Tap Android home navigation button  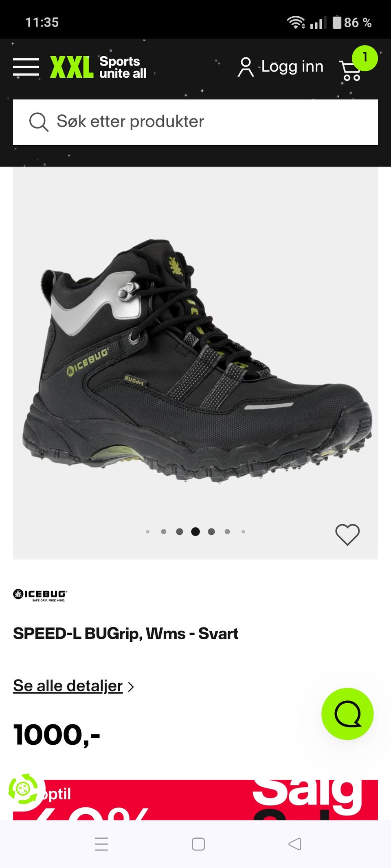[198, 844]
